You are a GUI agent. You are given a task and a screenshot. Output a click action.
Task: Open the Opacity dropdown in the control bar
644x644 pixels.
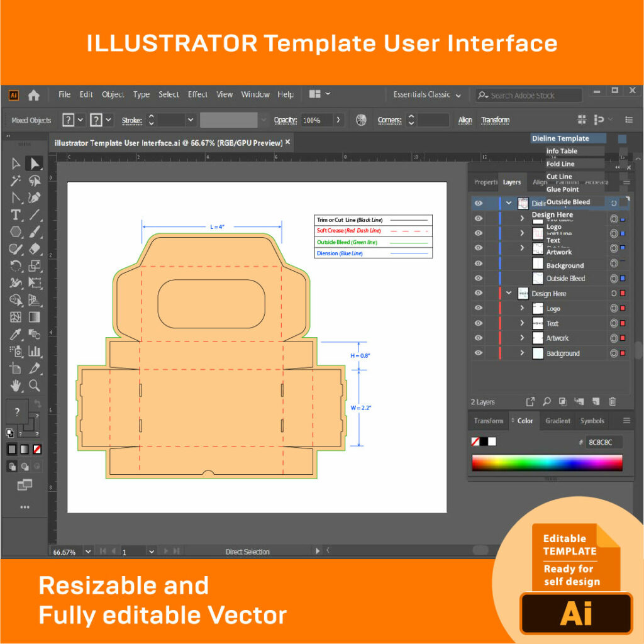338,120
